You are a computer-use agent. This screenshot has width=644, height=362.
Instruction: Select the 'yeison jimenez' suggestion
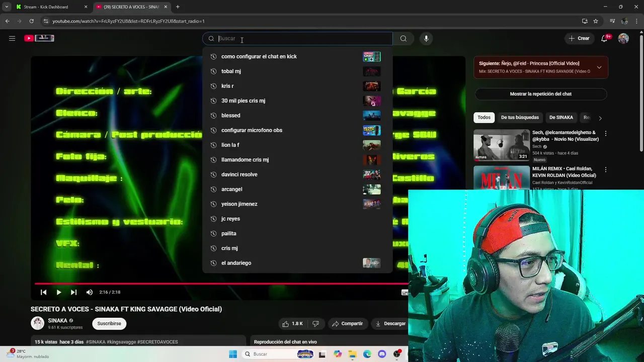click(x=297, y=204)
